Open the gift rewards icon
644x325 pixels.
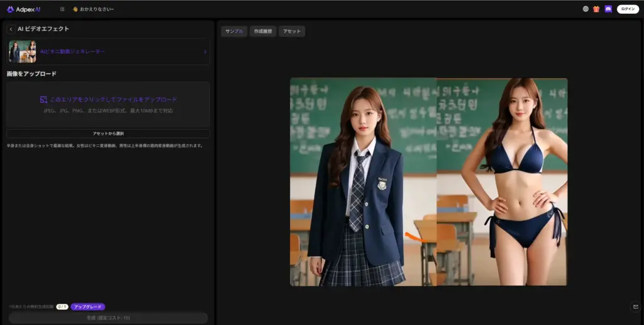click(x=596, y=9)
